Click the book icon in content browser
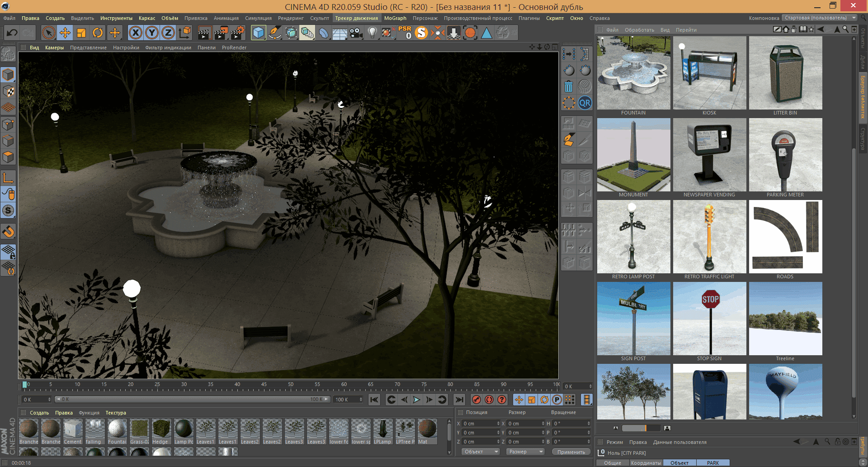The height and width of the screenshot is (467, 868). tap(803, 29)
